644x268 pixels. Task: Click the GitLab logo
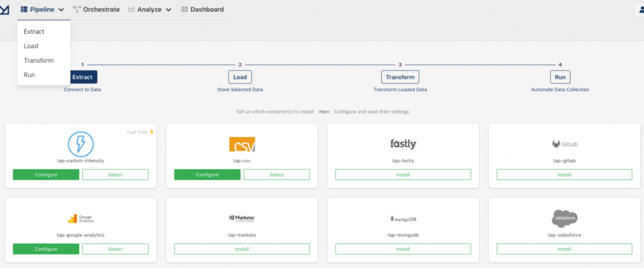pyautogui.click(x=564, y=144)
